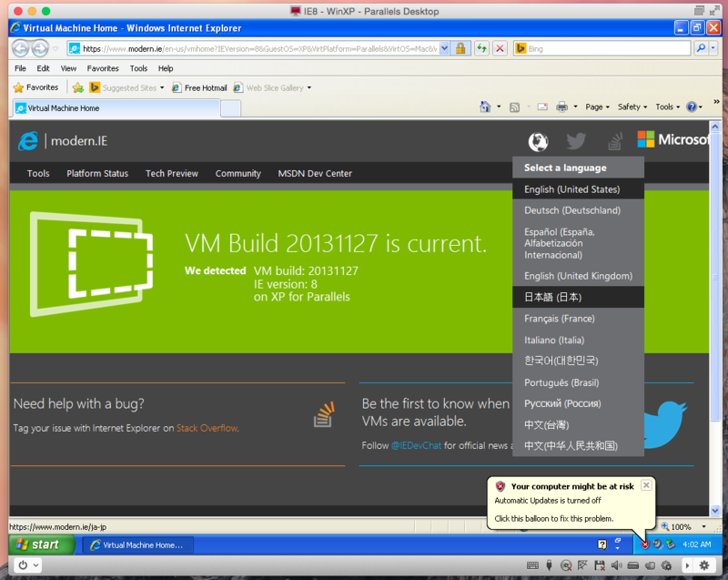Open Parallels configuration gear at bottom right
The image size is (728, 580).
pyautogui.click(x=704, y=565)
